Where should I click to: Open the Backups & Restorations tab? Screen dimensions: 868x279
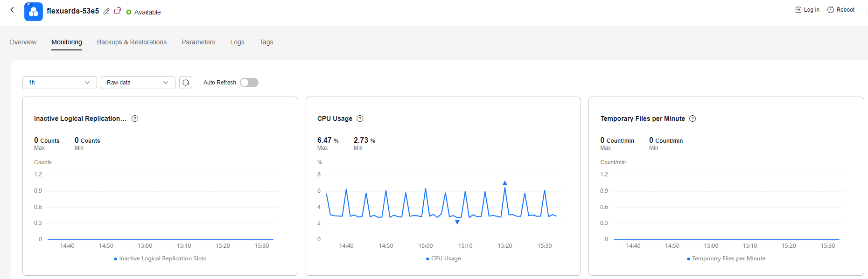(x=132, y=42)
